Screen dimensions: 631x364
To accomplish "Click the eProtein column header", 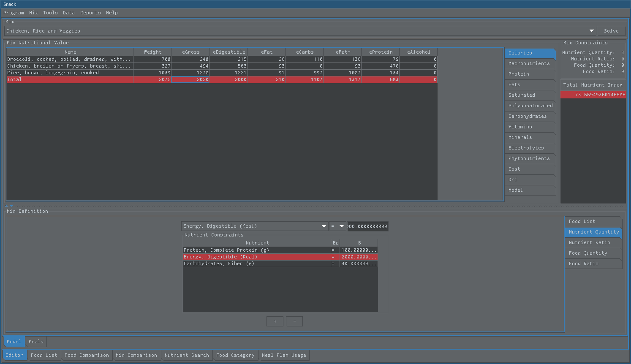I will point(381,52).
